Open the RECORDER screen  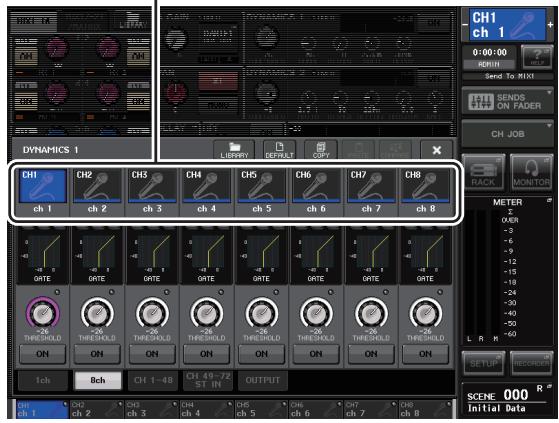coord(531,363)
